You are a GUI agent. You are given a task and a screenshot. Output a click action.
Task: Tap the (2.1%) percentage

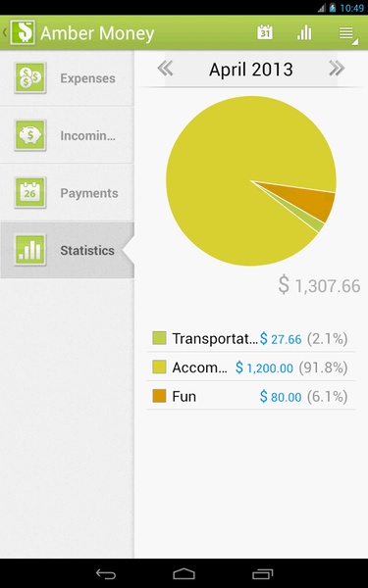[328, 339]
